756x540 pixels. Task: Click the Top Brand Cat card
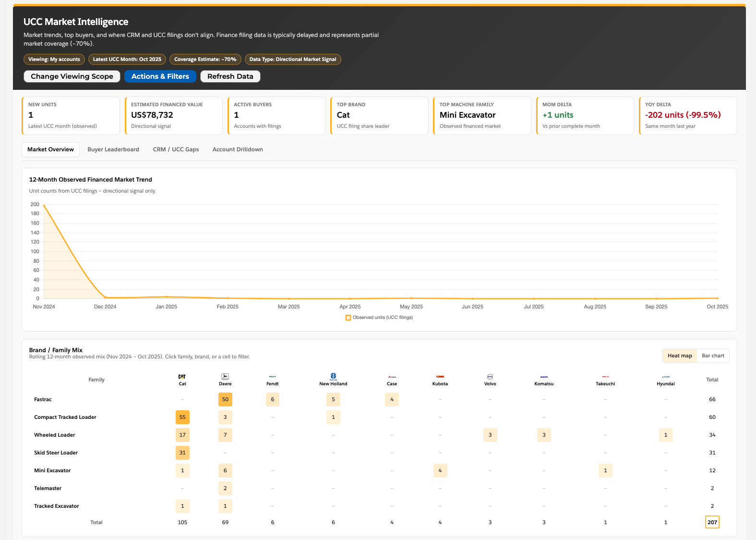[x=379, y=116]
